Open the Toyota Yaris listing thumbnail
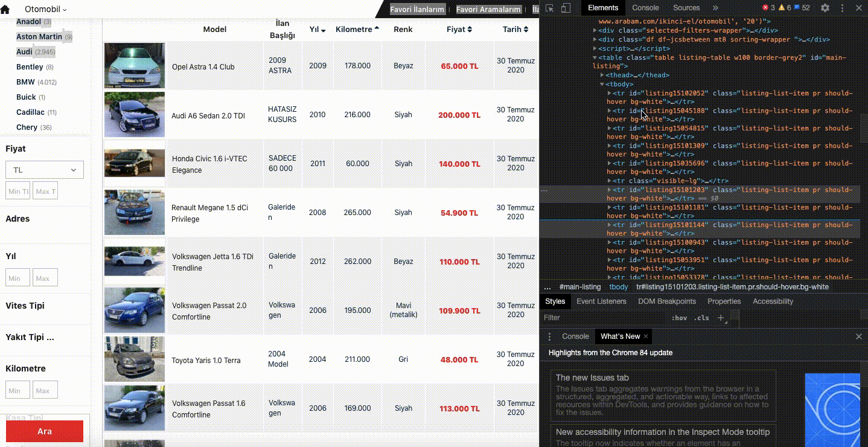Screen dimensions: 868x447 click(x=134, y=359)
